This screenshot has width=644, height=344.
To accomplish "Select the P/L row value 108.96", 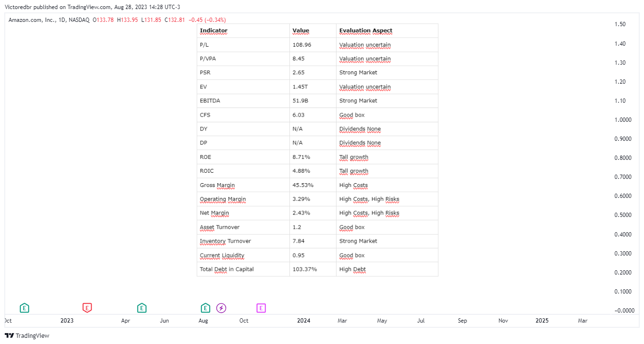I will pos(302,45).
